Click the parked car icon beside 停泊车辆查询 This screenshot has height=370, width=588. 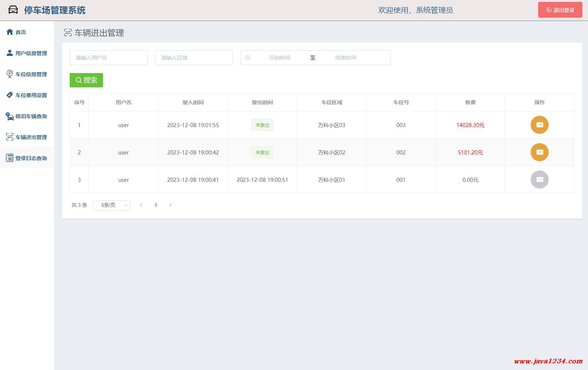click(10, 116)
